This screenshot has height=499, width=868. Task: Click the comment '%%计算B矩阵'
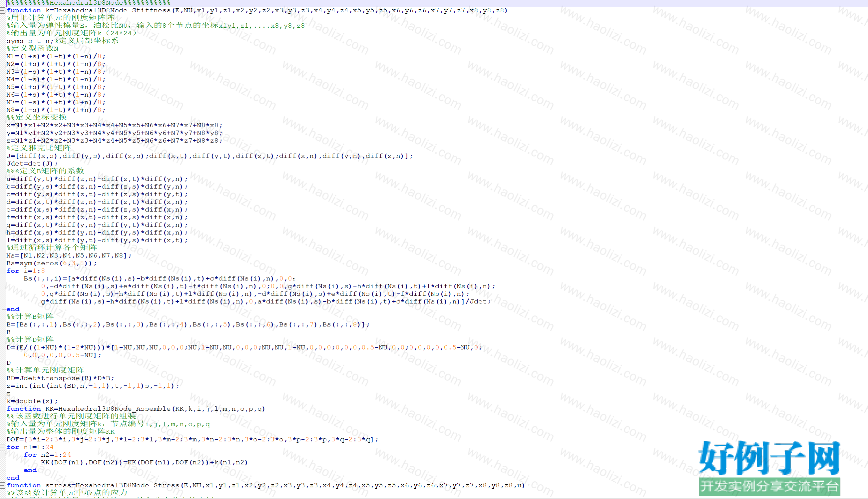pos(30,317)
